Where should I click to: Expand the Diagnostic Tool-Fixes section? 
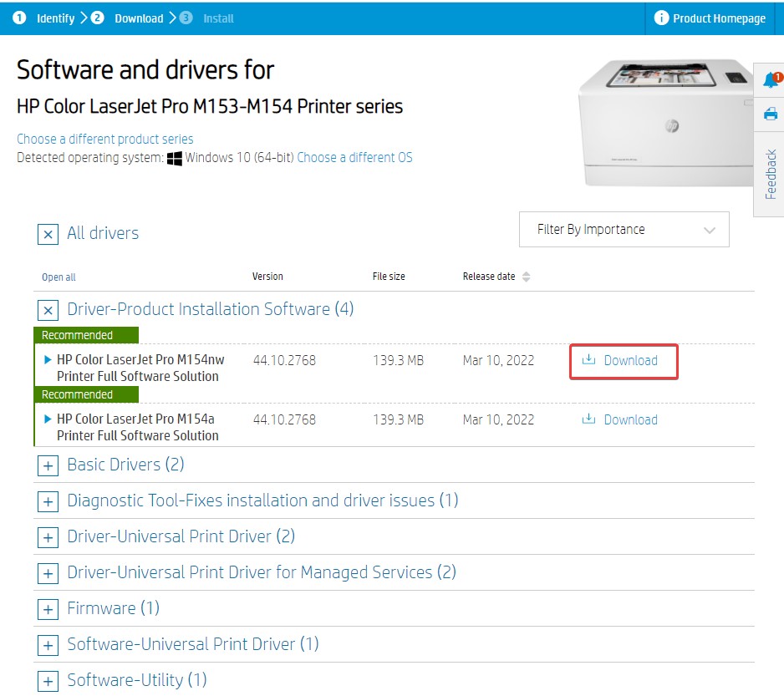click(x=48, y=500)
